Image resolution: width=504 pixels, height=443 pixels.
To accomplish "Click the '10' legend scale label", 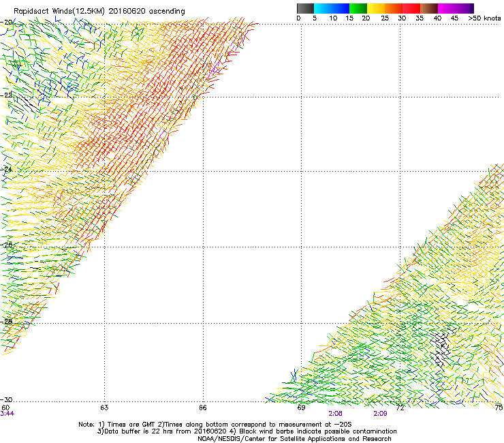I will tap(333, 18).
